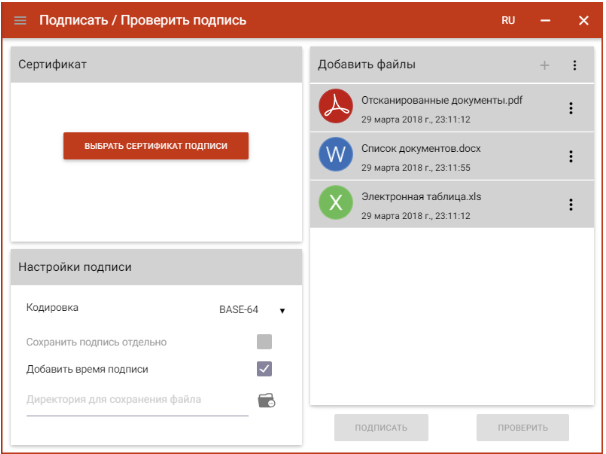Add files with the plus icon
The width and height of the screenshot is (606, 454).
pyautogui.click(x=544, y=65)
